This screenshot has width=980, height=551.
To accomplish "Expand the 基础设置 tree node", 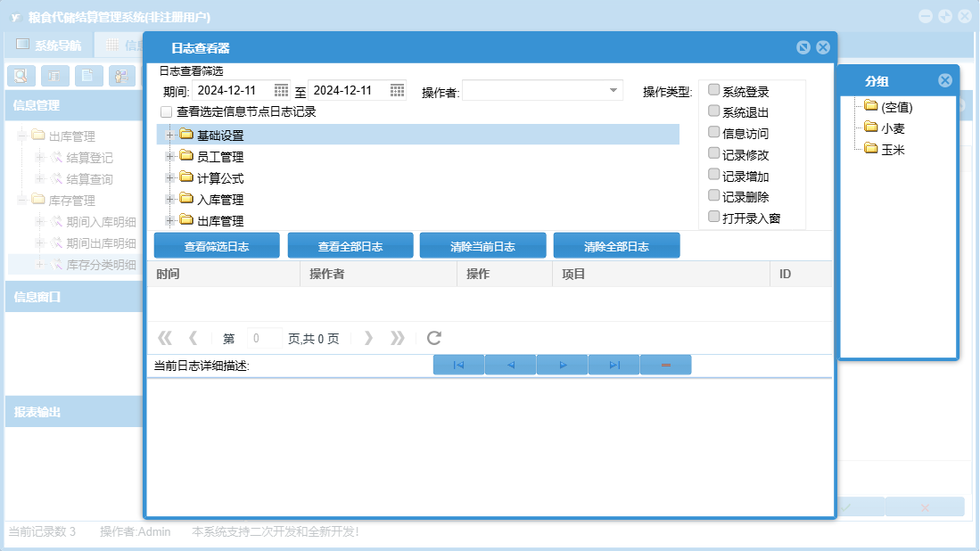I will click(169, 135).
